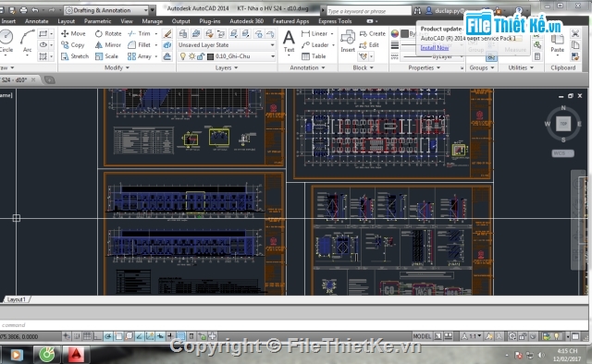Click the Install Now link
This screenshot has height=364, width=592.
(x=434, y=47)
